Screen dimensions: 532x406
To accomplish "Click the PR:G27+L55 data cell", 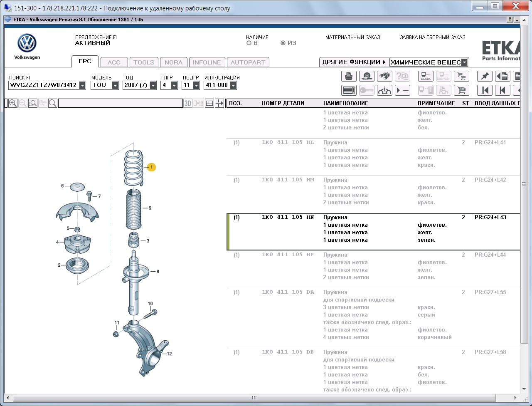I will click(x=490, y=292).
